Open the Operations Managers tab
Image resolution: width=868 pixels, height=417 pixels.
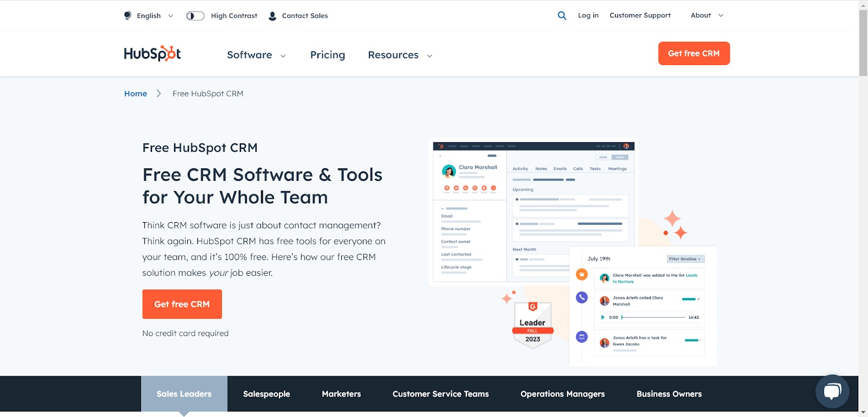click(x=563, y=394)
